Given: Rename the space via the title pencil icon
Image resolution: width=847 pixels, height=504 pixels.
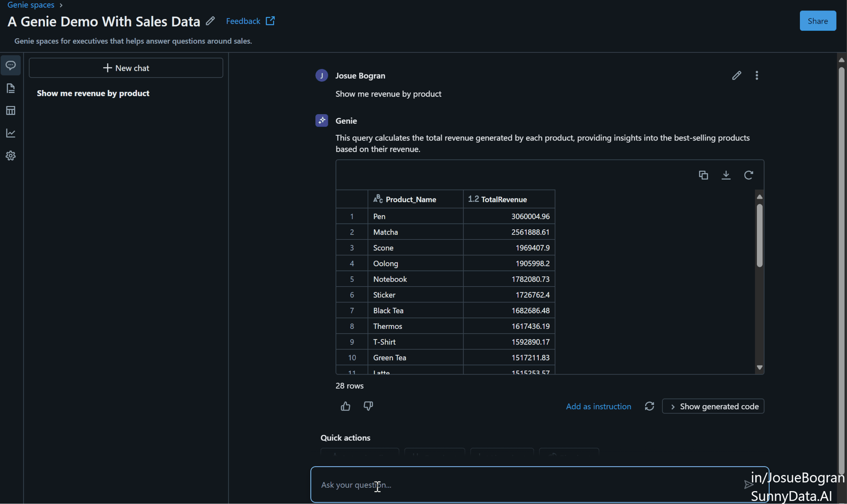Looking at the screenshot, I should (x=210, y=21).
